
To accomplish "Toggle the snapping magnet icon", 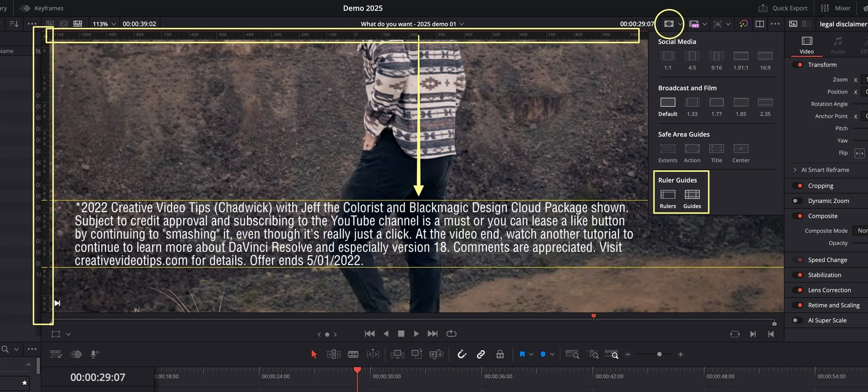I will coord(461,354).
